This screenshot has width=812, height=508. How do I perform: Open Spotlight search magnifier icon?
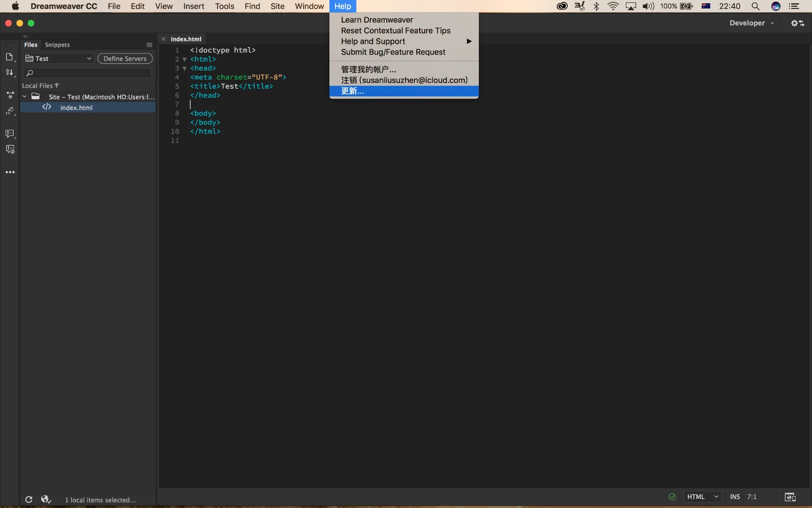click(x=756, y=6)
